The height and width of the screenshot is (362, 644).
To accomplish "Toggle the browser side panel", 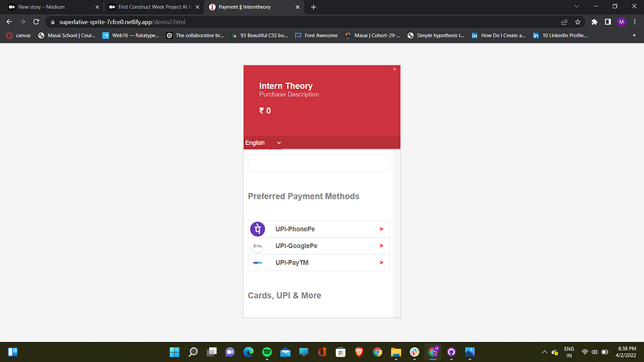I will (x=608, y=22).
